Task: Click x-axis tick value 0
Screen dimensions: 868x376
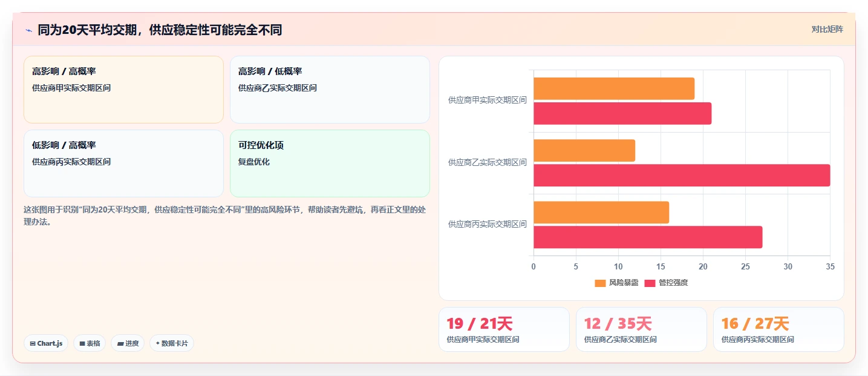Action: [x=534, y=266]
